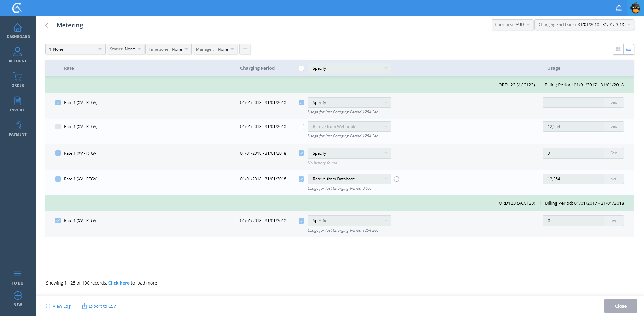Open the Status filter dropdown
644x316 pixels.
pyautogui.click(x=125, y=49)
